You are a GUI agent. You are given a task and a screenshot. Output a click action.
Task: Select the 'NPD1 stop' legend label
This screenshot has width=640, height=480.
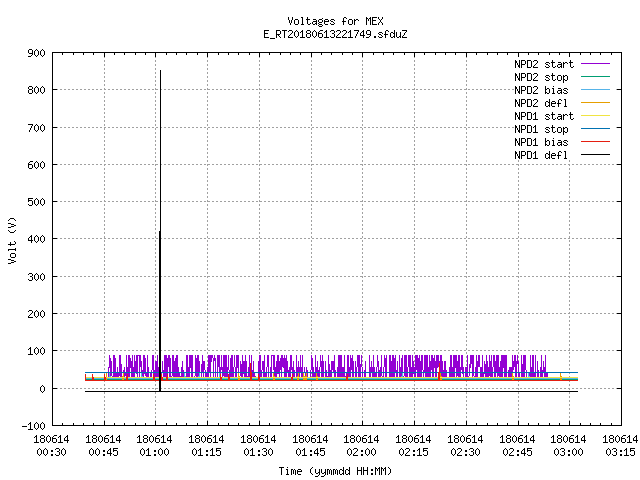point(541,129)
